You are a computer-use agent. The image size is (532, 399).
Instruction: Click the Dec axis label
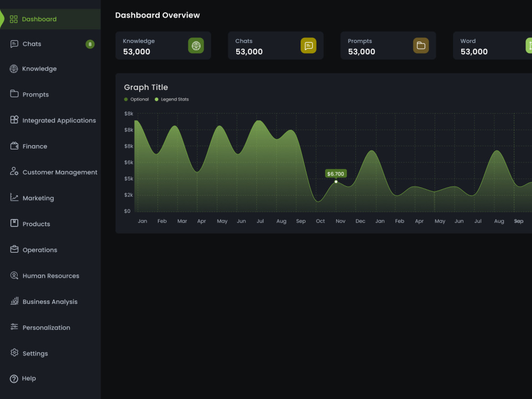pyautogui.click(x=360, y=221)
